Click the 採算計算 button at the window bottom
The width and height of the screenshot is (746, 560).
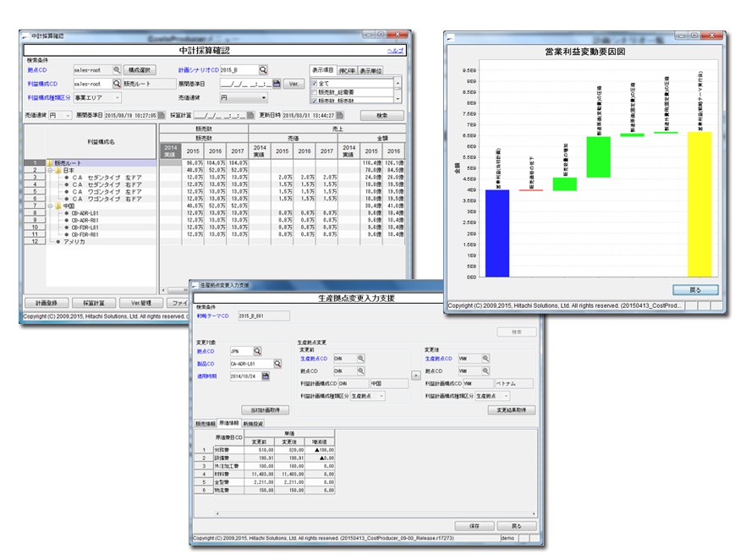[x=94, y=303]
